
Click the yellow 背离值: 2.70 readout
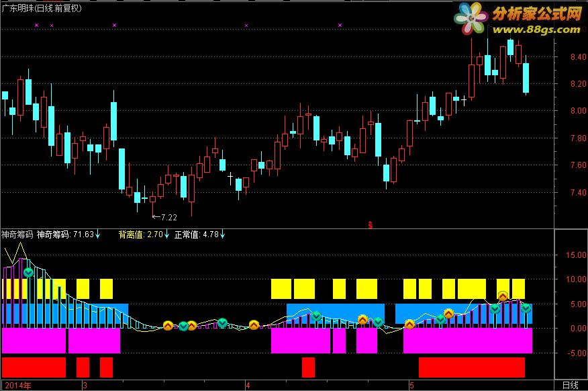[x=141, y=234]
